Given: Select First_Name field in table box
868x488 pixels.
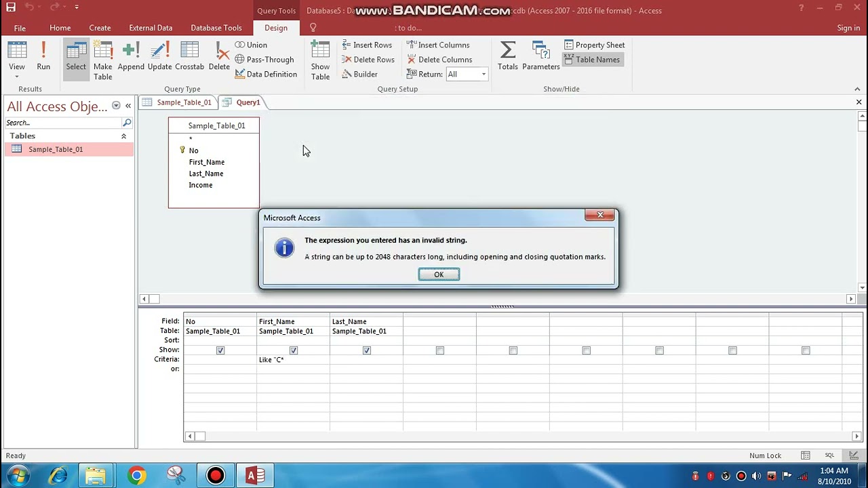Looking at the screenshot, I should 207,162.
